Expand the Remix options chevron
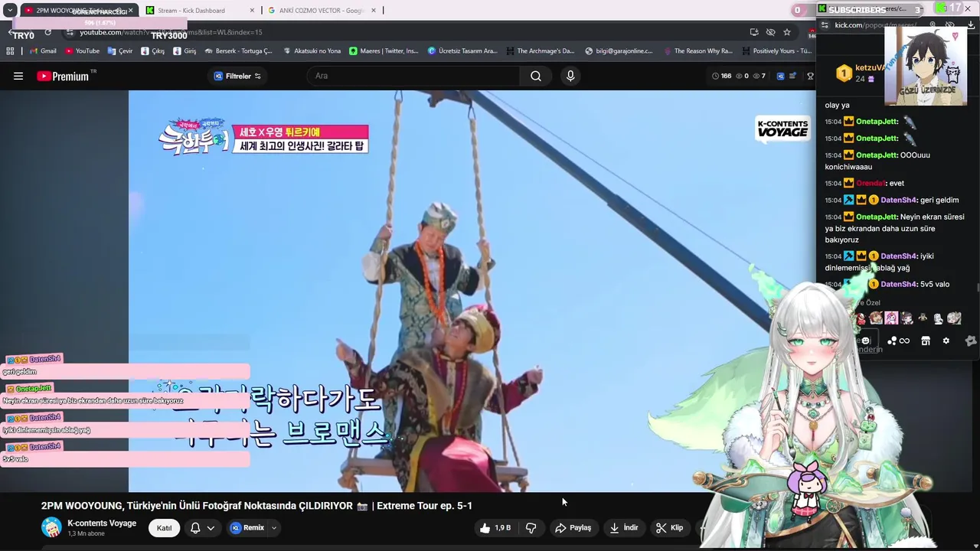This screenshot has height=551, width=980. click(x=273, y=528)
